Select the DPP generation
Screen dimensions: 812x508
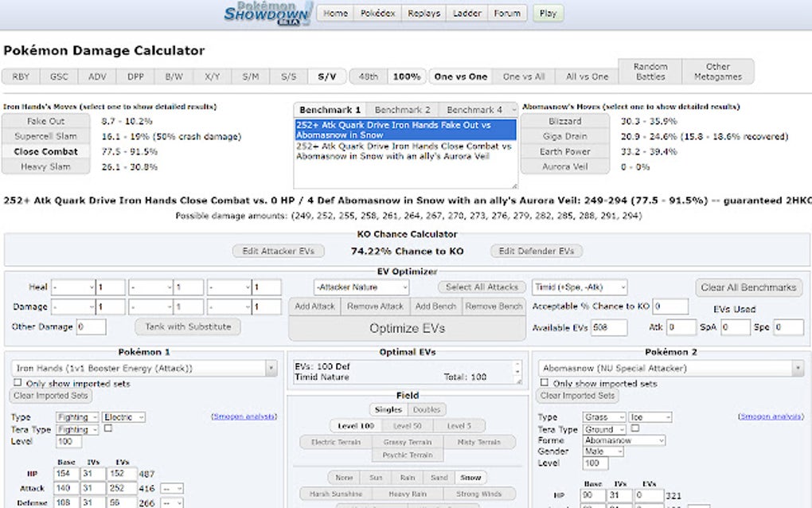(135, 76)
